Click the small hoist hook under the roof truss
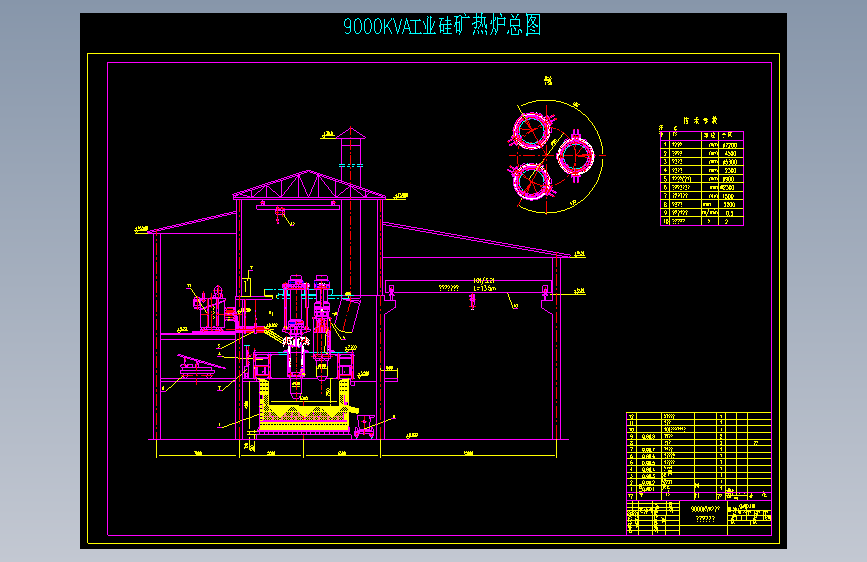867x562 pixels. click(279, 215)
